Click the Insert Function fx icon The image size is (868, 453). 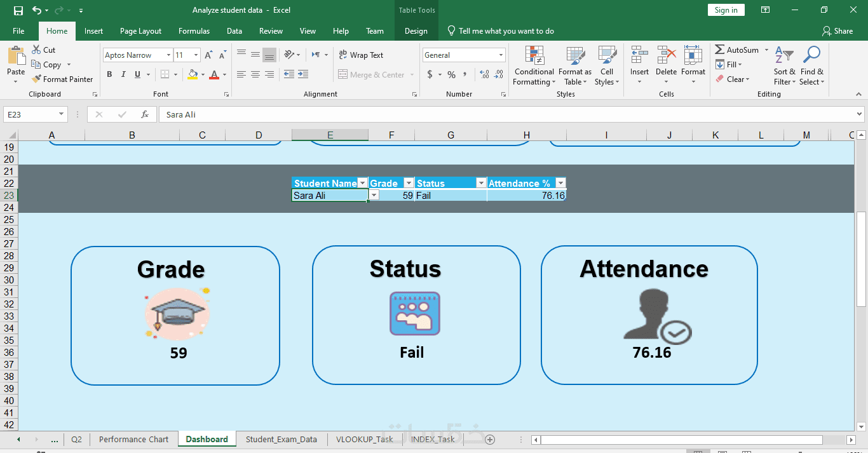click(145, 115)
